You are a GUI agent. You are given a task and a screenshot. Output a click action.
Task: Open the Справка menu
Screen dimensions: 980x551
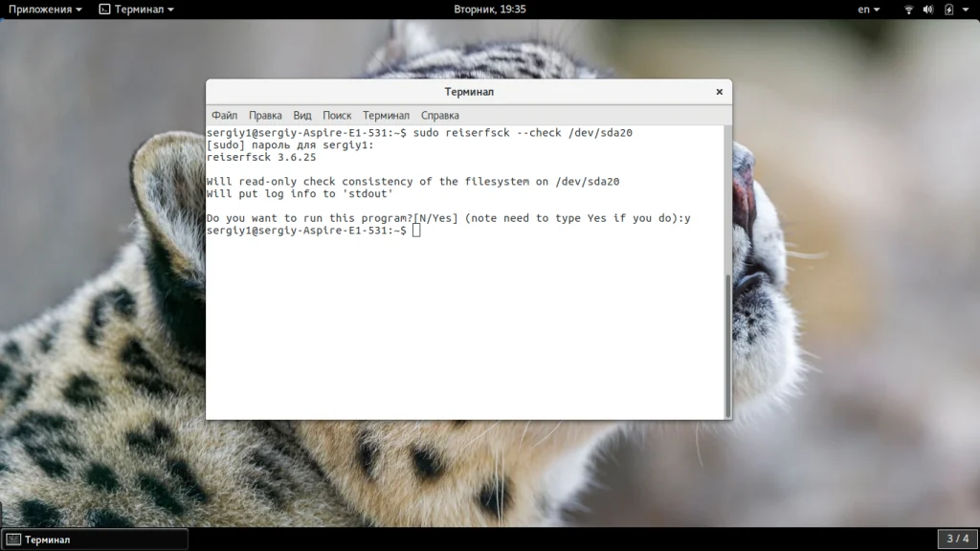click(x=440, y=116)
